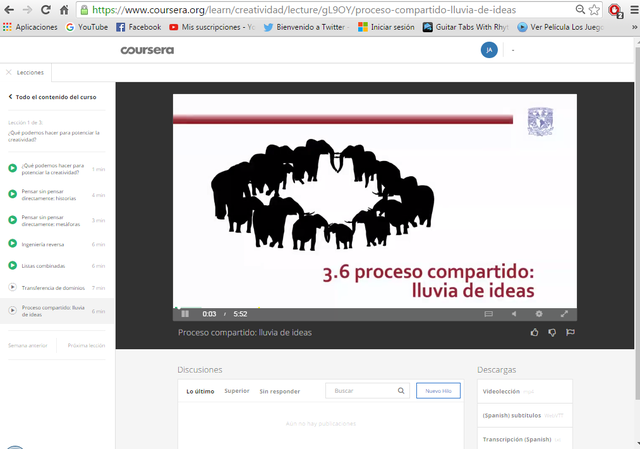Open the Aplicaciones apps bookmark
The height and width of the screenshot is (449, 640).
point(30,27)
